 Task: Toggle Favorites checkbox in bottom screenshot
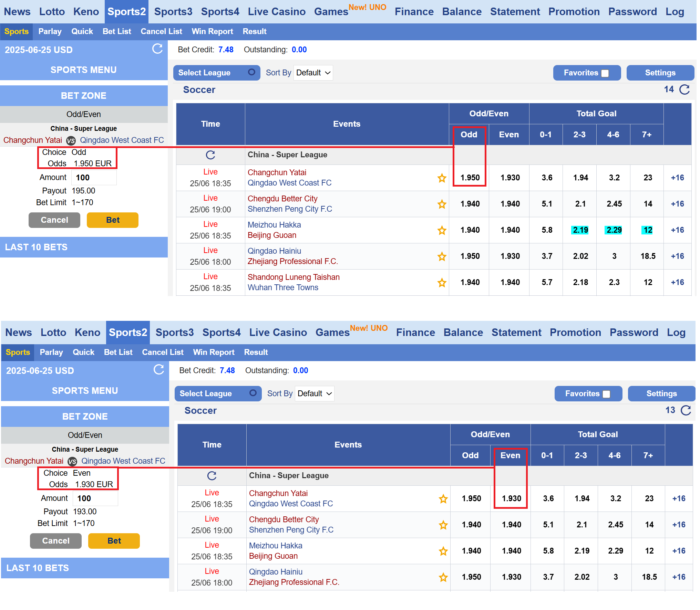coord(606,394)
